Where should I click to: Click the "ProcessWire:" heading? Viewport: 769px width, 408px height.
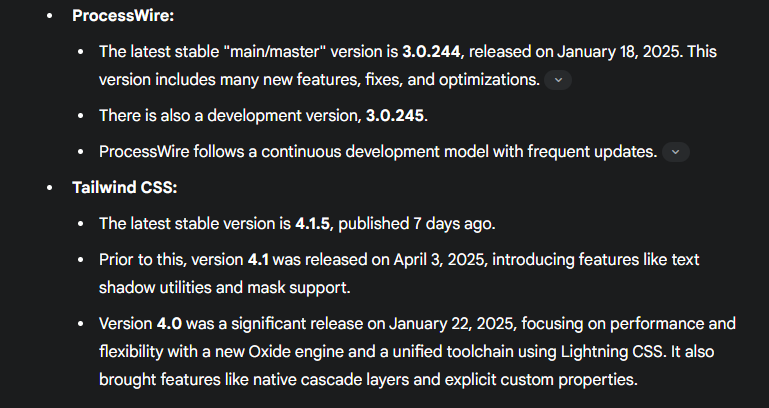pos(123,16)
